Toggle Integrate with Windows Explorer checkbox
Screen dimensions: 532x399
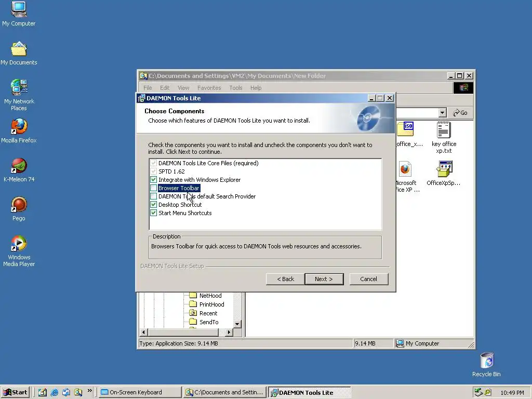pos(153,179)
